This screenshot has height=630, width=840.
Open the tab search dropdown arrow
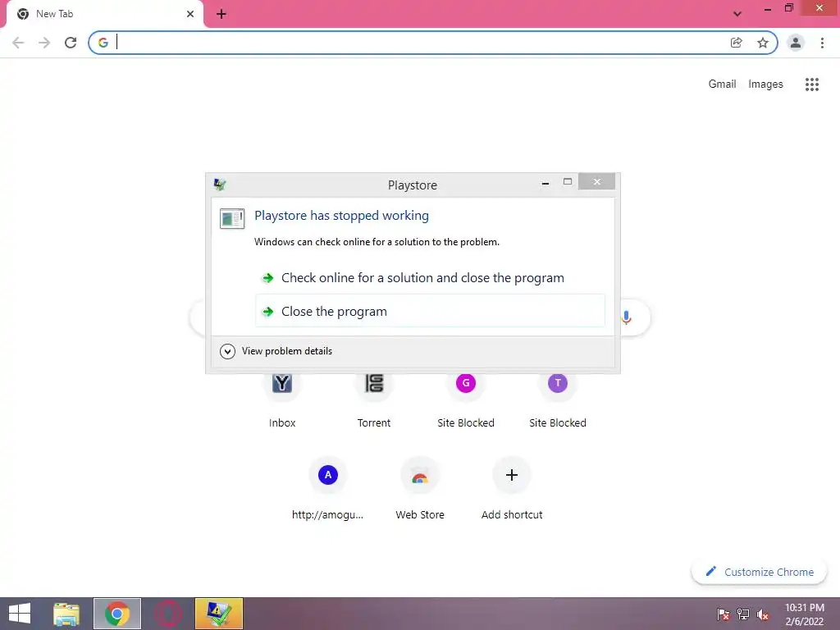737,14
